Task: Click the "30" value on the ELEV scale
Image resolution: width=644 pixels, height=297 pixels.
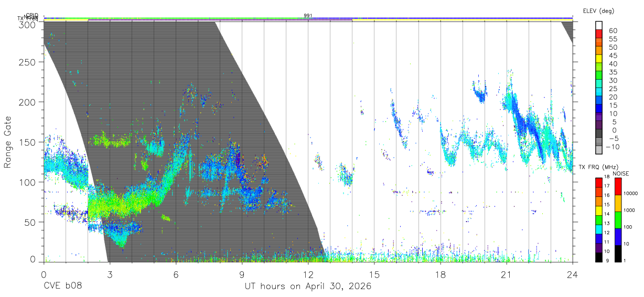Action: pyautogui.click(x=613, y=81)
